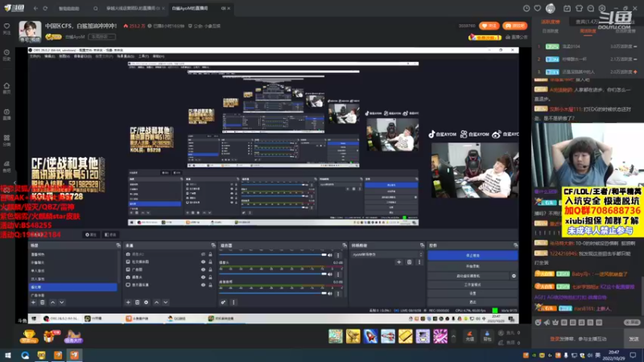Click top mixer channel volume slider
Screen dimensions: 644x362
(273, 255)
